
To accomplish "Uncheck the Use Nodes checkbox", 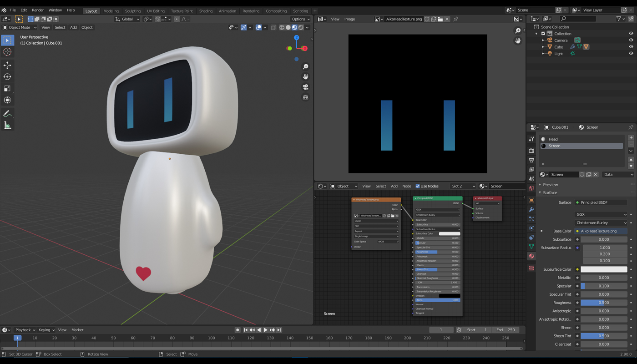I will coord(418,186).
